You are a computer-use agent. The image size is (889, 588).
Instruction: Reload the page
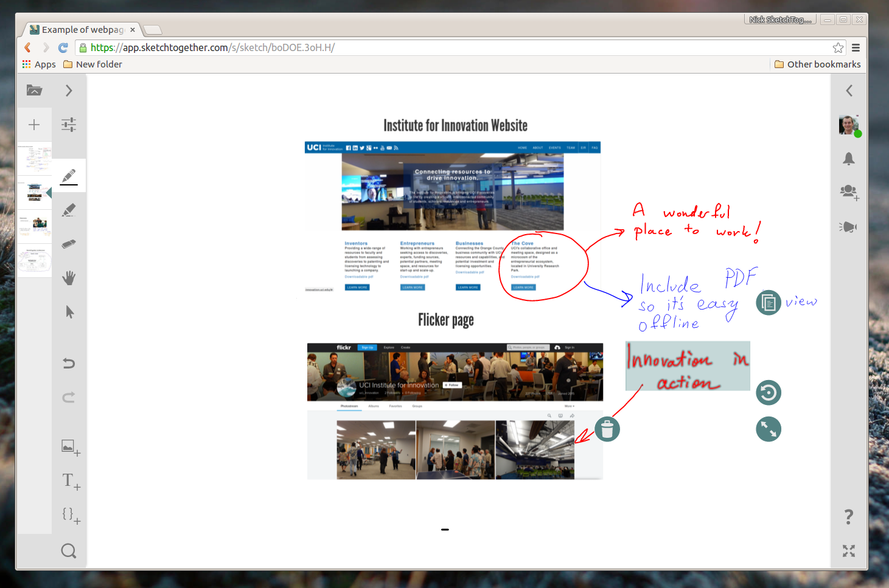tap(63, 47)
